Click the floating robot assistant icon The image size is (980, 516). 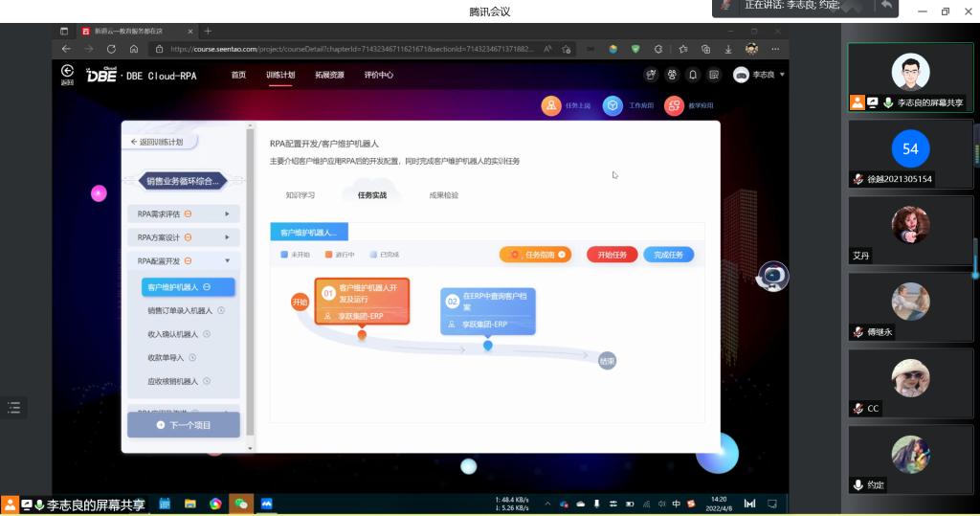tap(772, 276)
